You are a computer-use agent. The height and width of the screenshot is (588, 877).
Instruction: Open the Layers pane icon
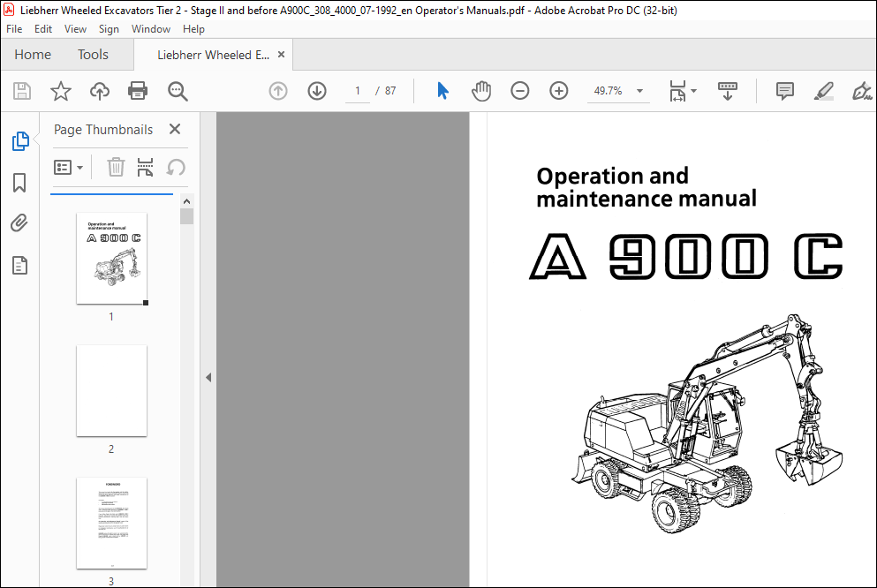[19, 265]
